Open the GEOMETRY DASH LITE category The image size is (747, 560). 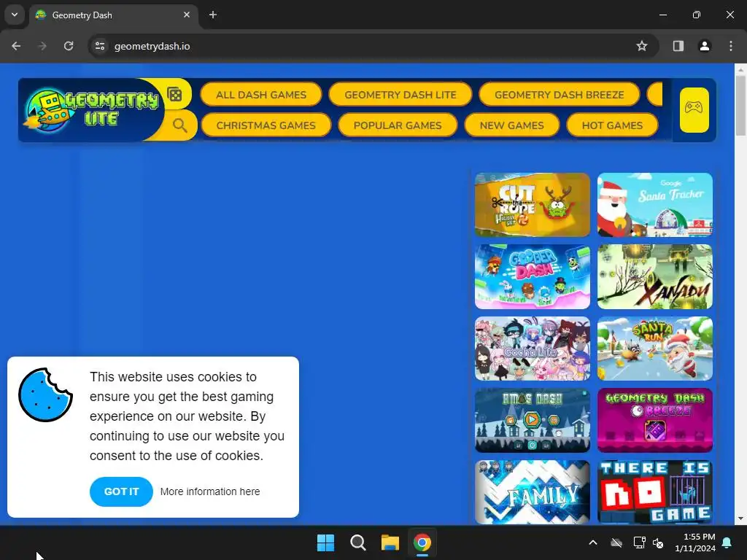[x=400, y=95]
